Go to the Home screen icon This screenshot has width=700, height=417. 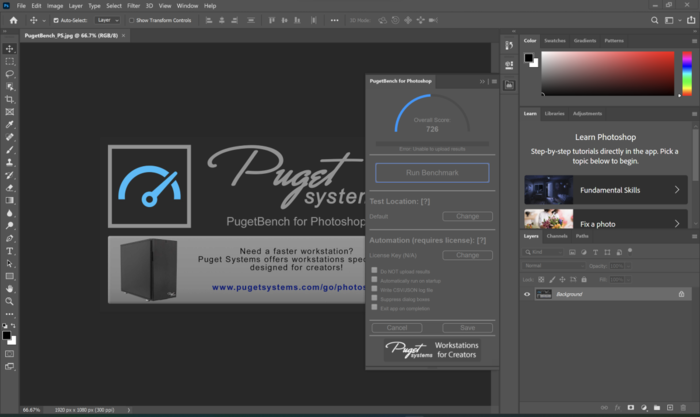pyautogui.click(x=13, y=20)
